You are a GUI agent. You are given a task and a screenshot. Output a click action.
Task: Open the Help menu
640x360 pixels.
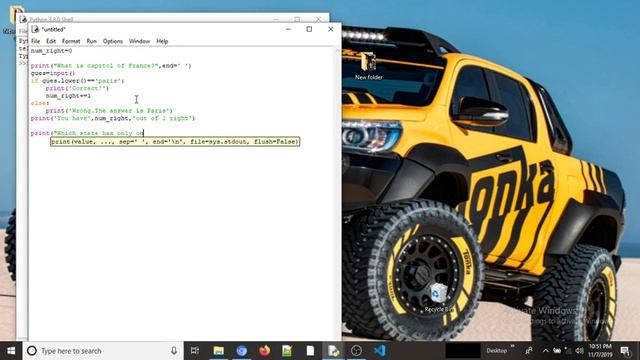pos(162,41)
